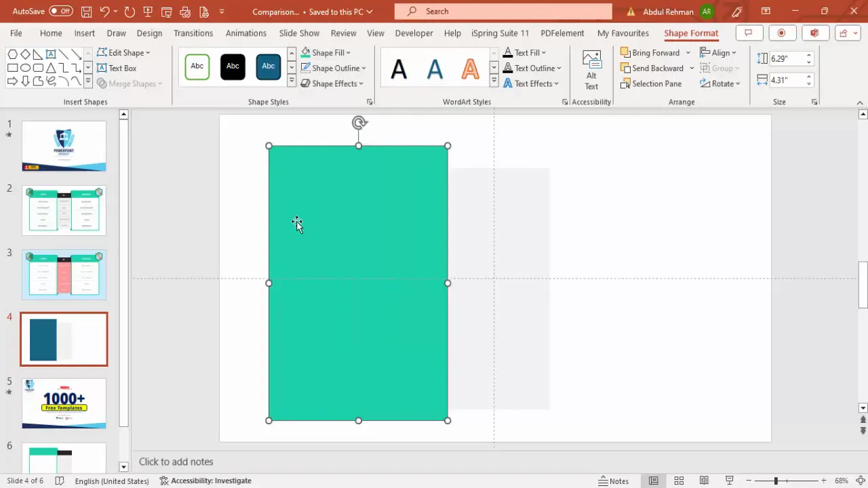
Task: Click Accessibility: Investigate in status bar
Action: (x=205, y=481)
